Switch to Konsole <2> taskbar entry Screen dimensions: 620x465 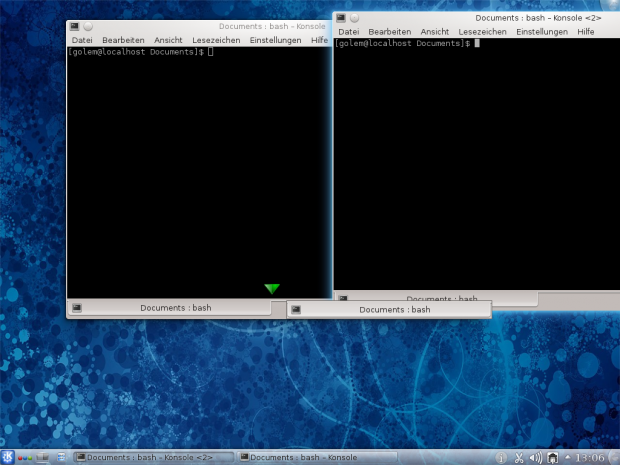pyautogui.click(x=150, y=458)
